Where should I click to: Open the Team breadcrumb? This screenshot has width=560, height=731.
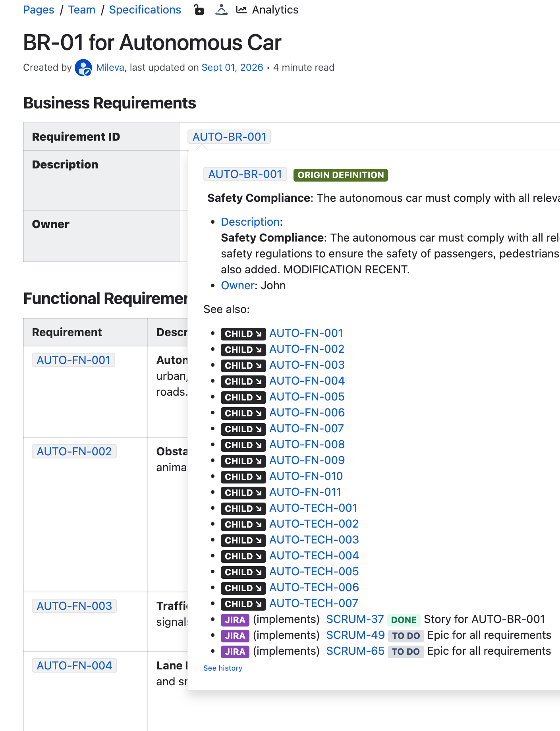point(82,10)
